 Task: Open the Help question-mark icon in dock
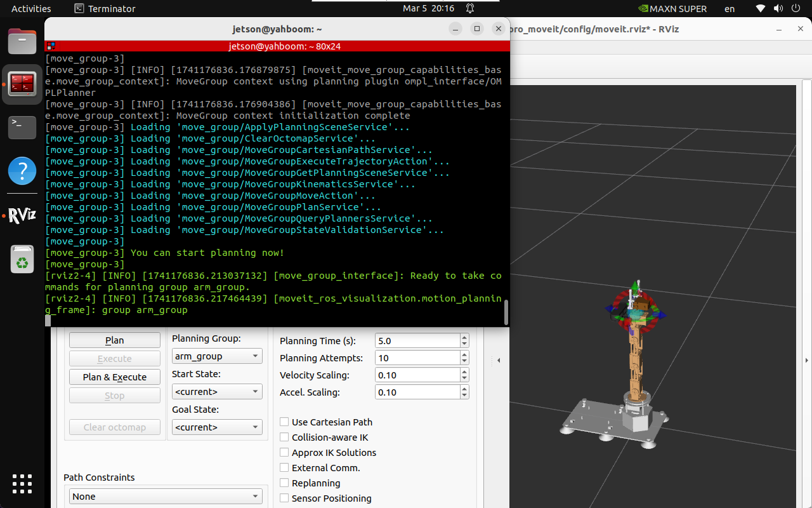22,171
